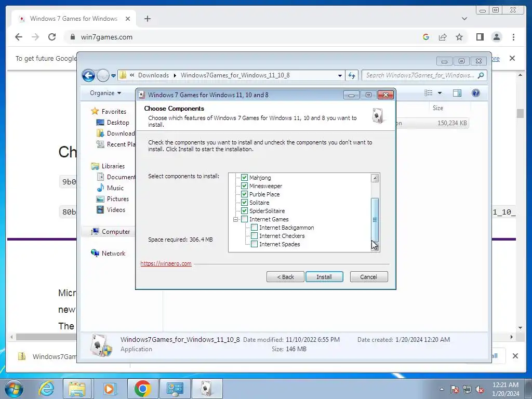Click the Explorer search magnifier icon
The width and height of the screenshot is (532, 399).
click(x=481, y=75)
